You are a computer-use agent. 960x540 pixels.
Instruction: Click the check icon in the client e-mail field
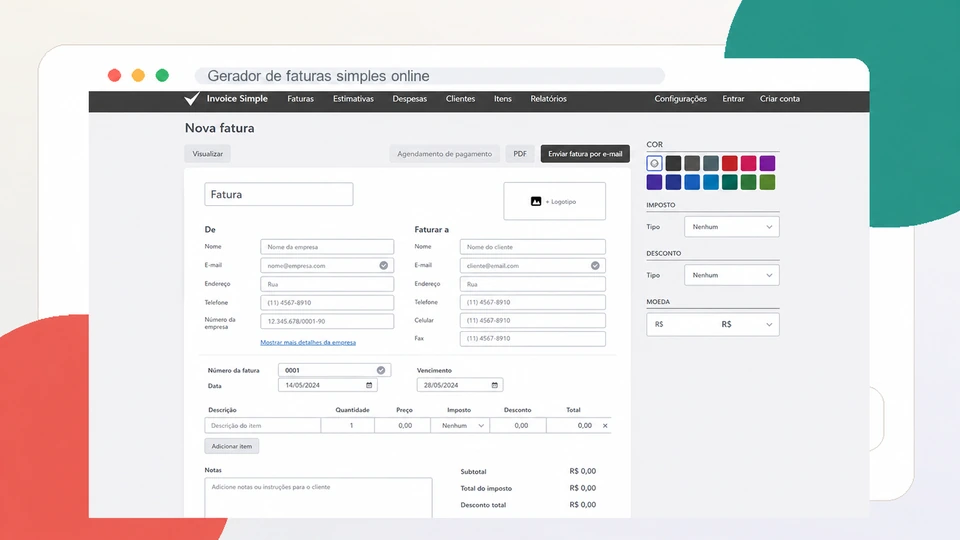[595, 266]
